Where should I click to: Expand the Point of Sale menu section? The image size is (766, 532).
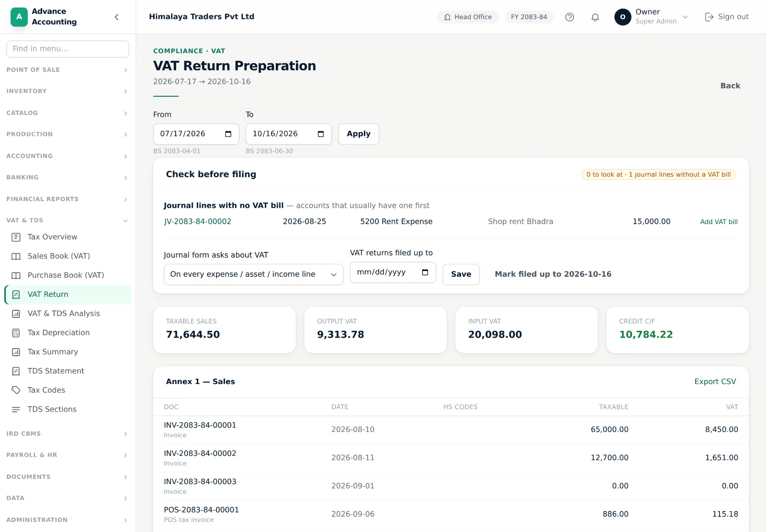(68, 70)
